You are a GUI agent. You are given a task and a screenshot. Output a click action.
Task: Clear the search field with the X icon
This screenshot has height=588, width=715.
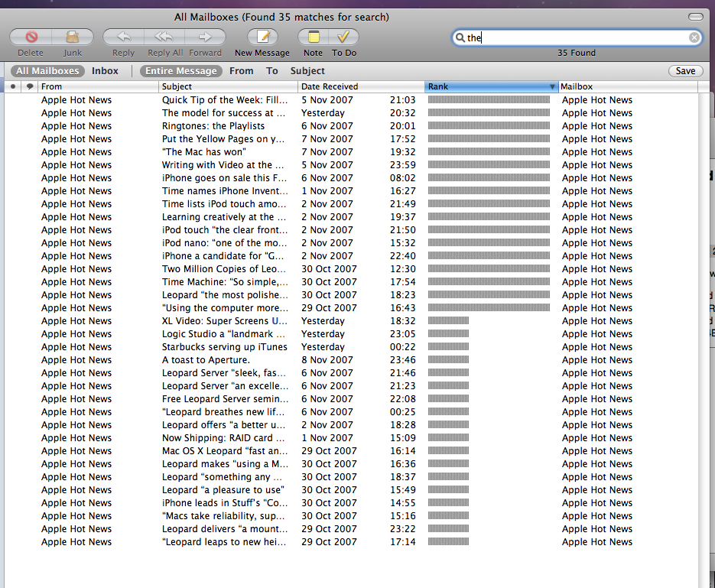[x=694, y=37]
